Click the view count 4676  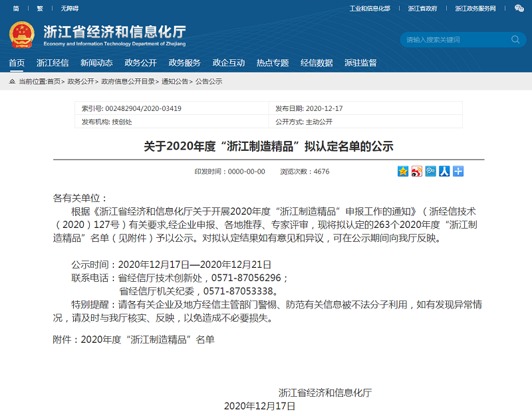click(321, 171)
